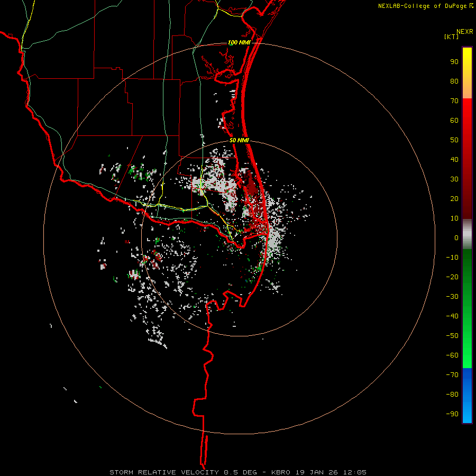
Task: Click the 30 value on the velocity scale
Action: pos(454,179)
